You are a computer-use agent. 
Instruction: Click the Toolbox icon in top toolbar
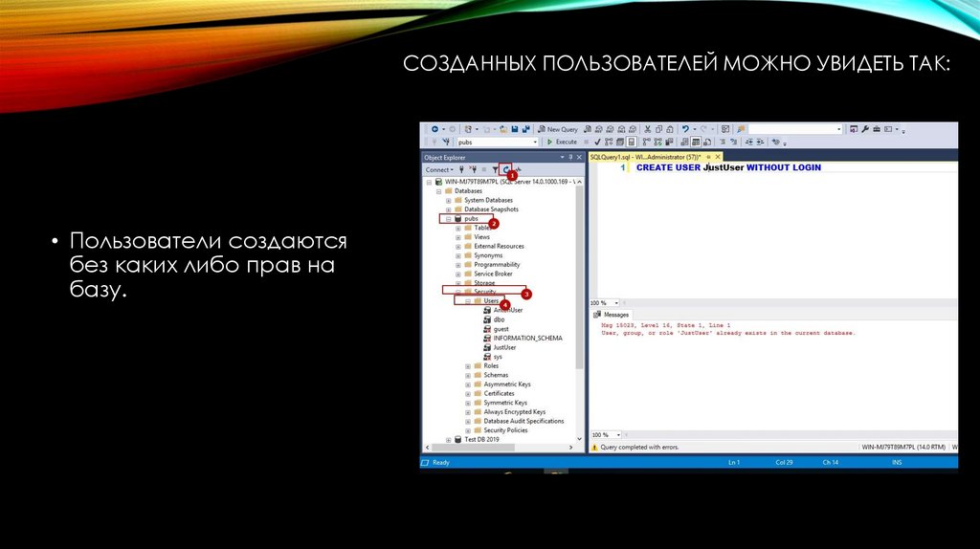click(x=877, y=129)
